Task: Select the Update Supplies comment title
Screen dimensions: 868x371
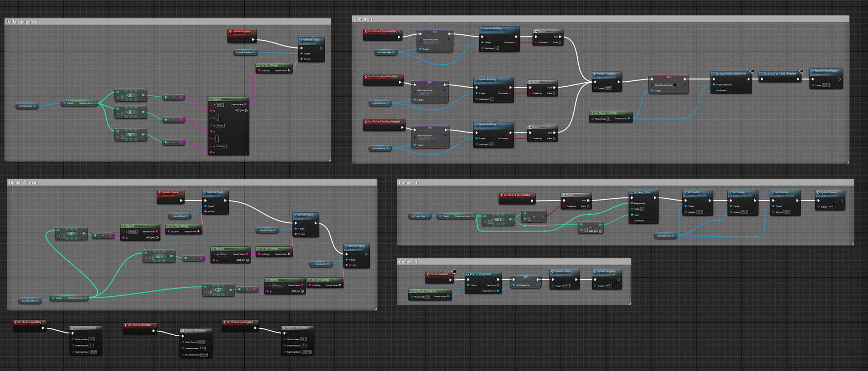Action: (x=22, y=22)
